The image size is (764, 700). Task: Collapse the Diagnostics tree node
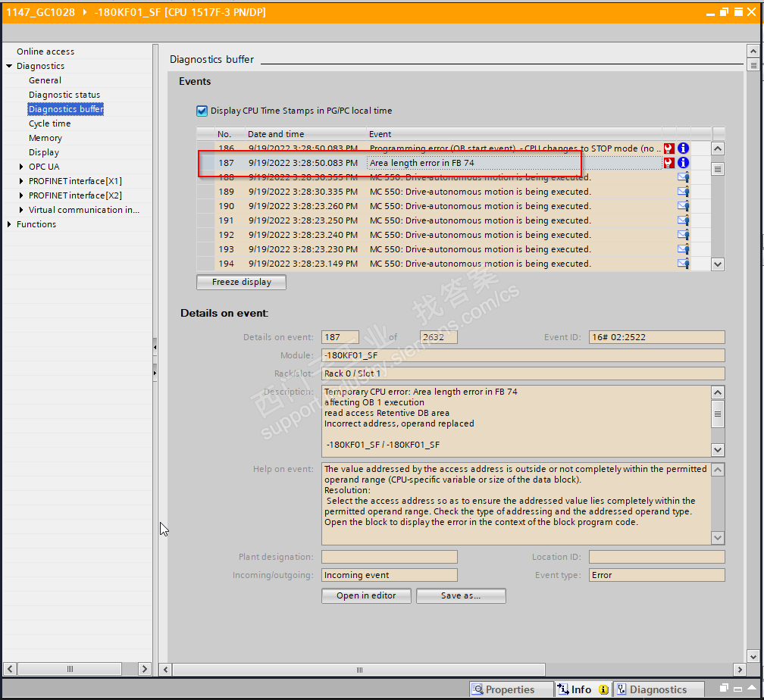click(x=9, y=66)
